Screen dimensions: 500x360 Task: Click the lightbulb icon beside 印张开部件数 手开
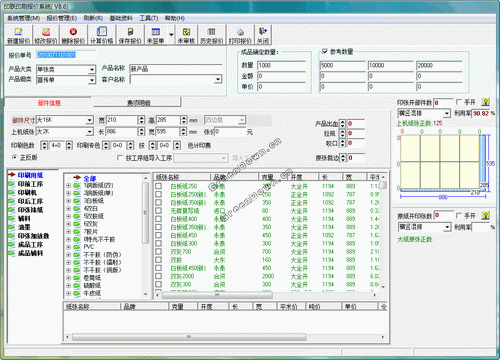pos(486,102)
